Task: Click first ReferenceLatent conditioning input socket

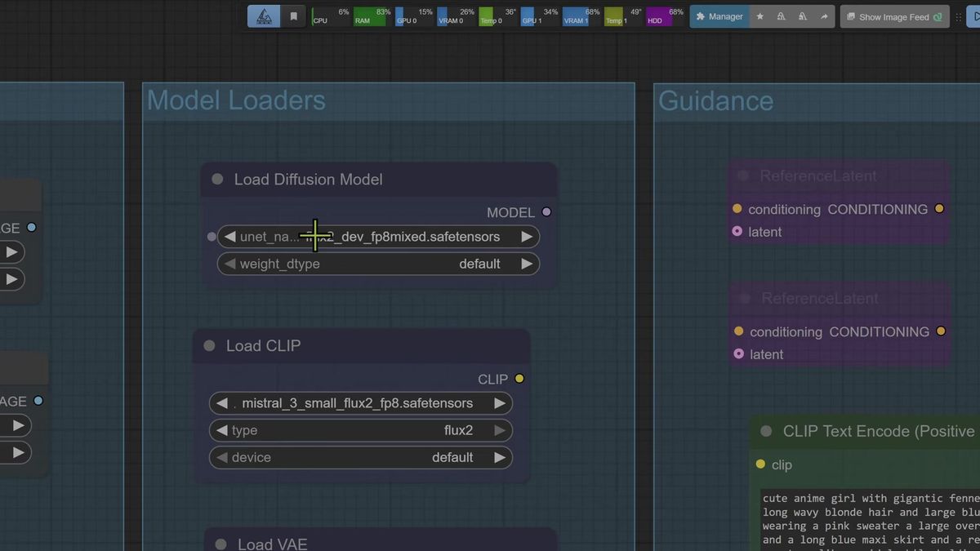Action: click(737, 209)
